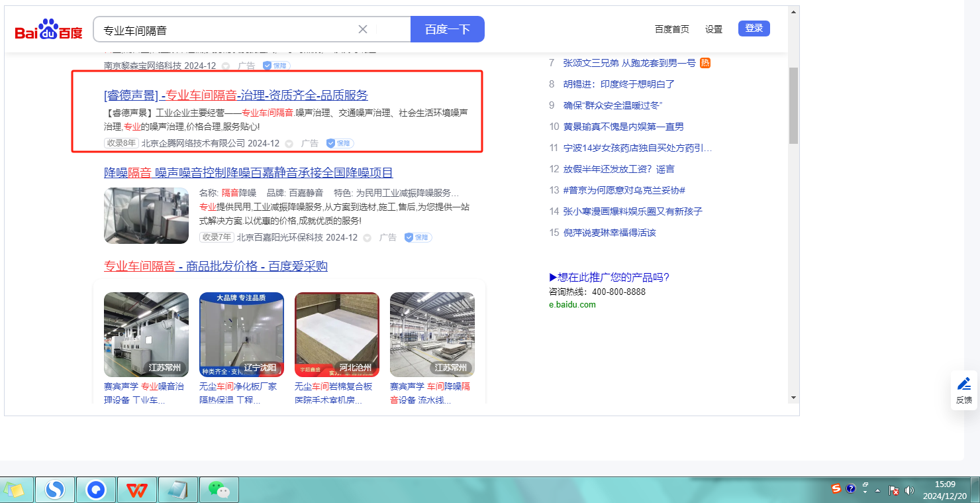
Task: Click the page vertical scrollbar thumb
Action: point(793,105)
